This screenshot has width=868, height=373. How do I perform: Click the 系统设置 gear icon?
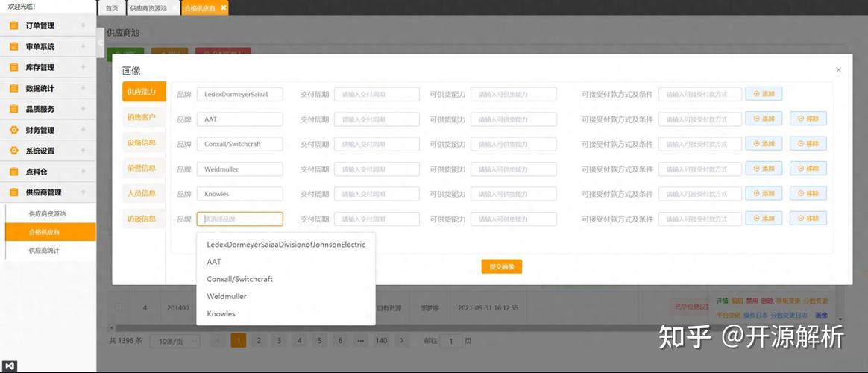14,151
